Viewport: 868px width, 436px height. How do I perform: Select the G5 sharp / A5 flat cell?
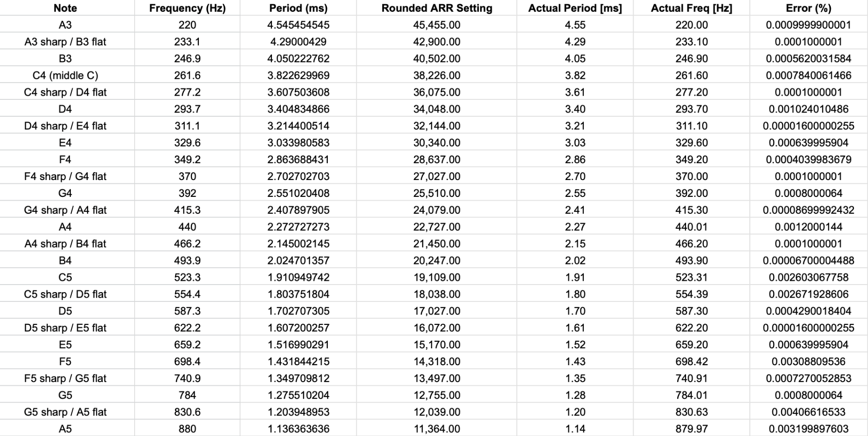[65, 412]
